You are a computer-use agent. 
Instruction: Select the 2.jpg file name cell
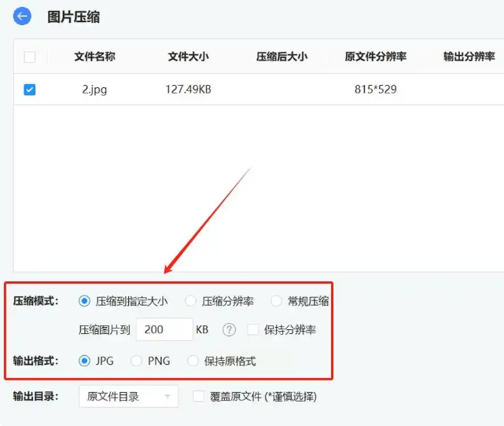[94, 90]
